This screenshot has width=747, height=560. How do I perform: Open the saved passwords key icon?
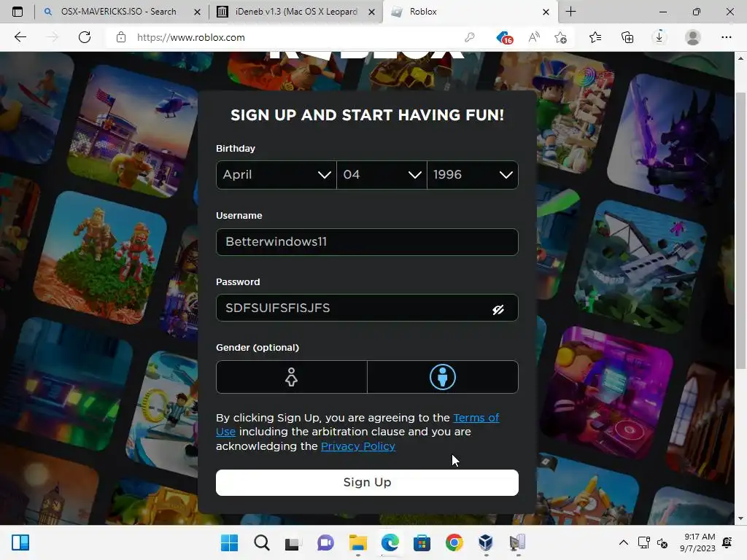(x=470, y=37)
